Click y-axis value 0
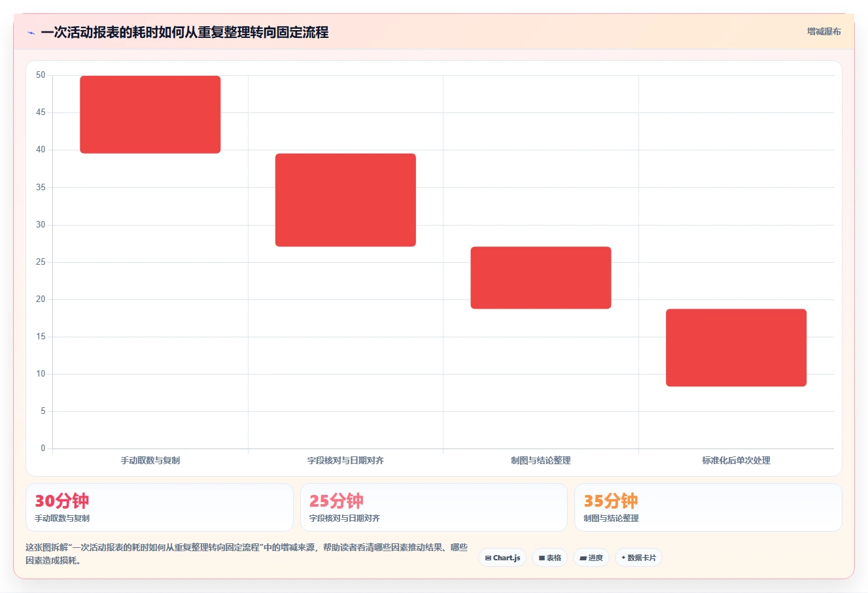Image resolution: width=868 pixels, height=593 pixels. (43, 449)
